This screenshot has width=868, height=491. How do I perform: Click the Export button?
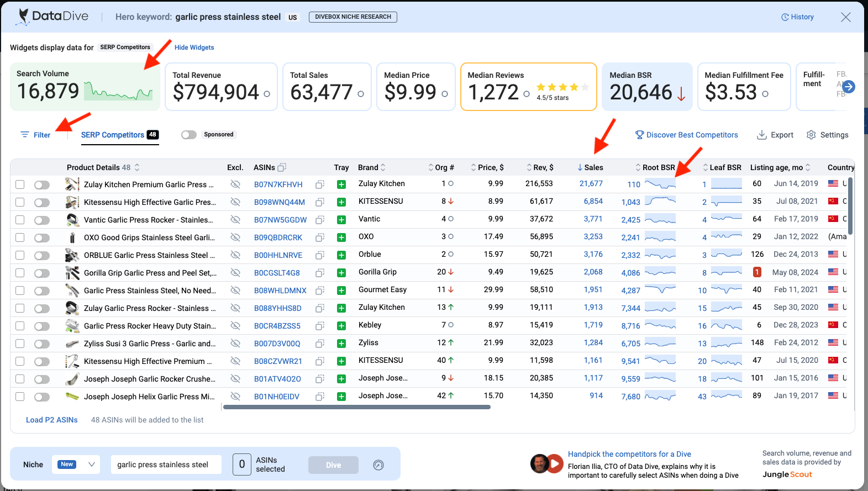[775, 135]
